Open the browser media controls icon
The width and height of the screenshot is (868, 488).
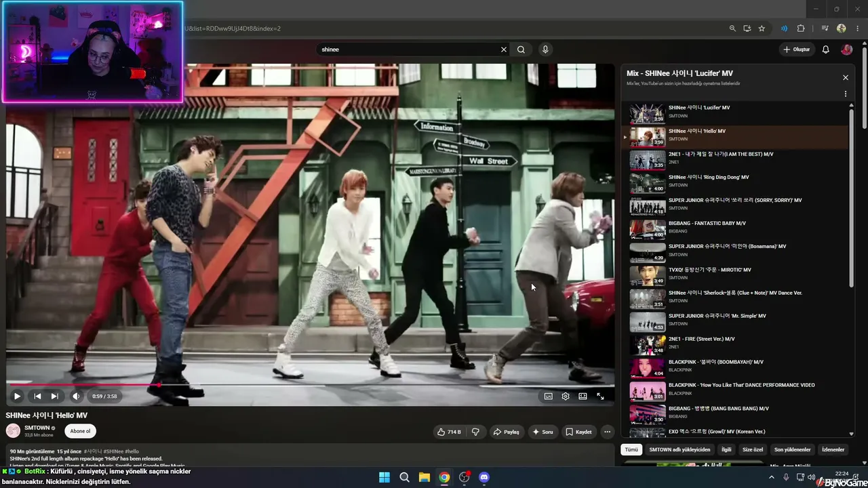click(x=825, y=28)
